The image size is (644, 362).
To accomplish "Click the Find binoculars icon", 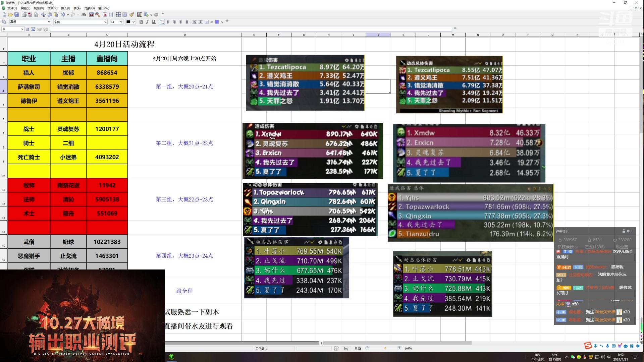I will (84, 15).
